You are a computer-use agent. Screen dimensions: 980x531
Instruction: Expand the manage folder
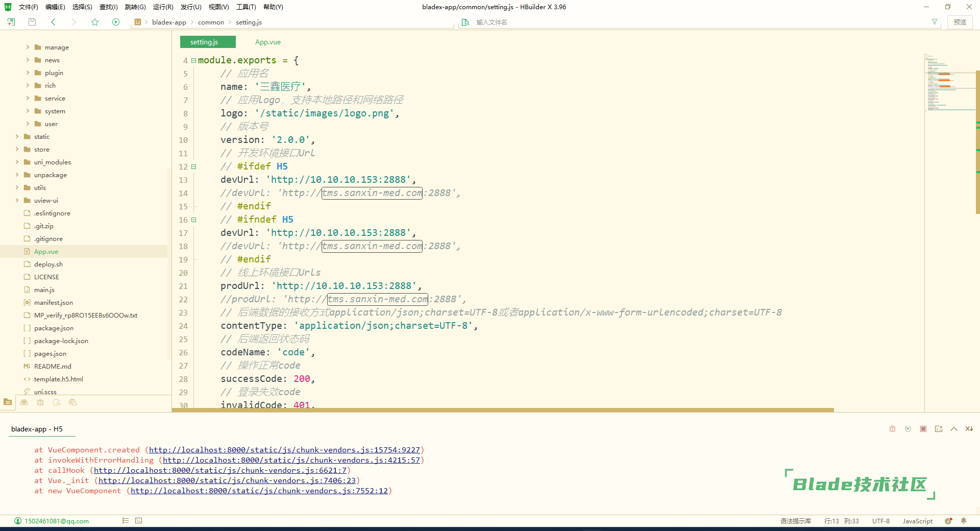(x=28, y=47)
